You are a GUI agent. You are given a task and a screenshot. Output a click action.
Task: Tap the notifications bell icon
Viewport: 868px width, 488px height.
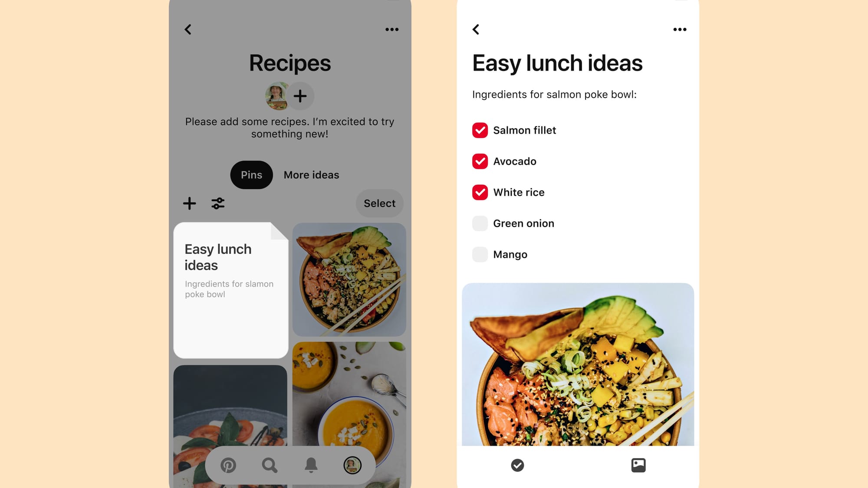[x=311, y=465]
